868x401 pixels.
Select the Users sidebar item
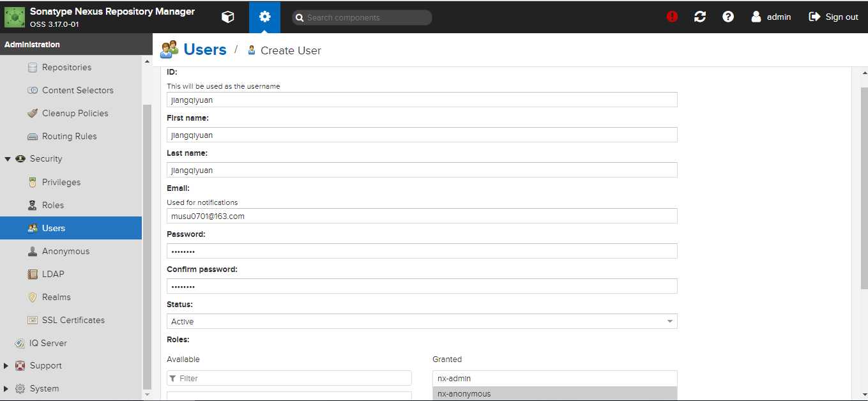click(x=71, y=229)
